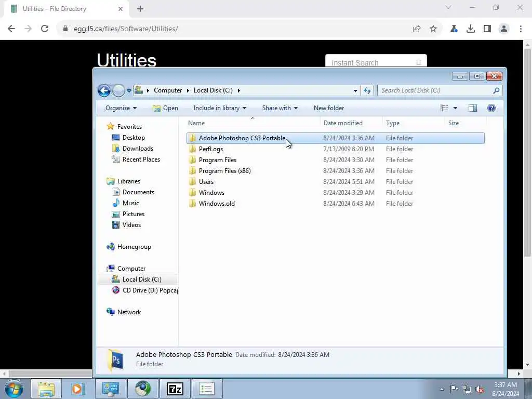Select the Windows.old folder
This screenshot has width=532, height=399.
335,203
